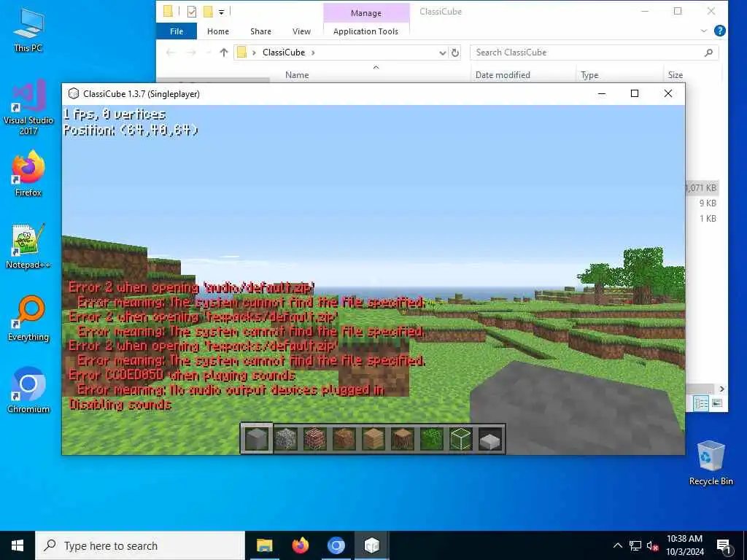Sort files by Size column
The width and height of the screenshot is (747, 560).
click(x=675, y=75)
